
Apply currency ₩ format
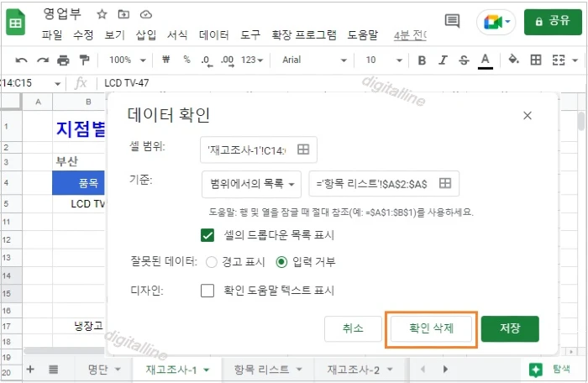[x=165, y=60]
